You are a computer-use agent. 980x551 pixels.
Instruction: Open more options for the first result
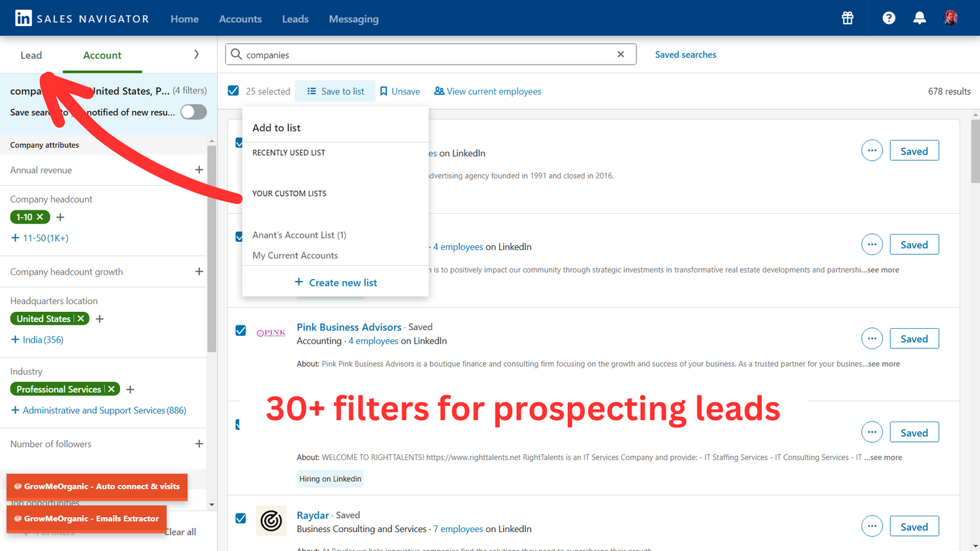[x=872, y=150]
